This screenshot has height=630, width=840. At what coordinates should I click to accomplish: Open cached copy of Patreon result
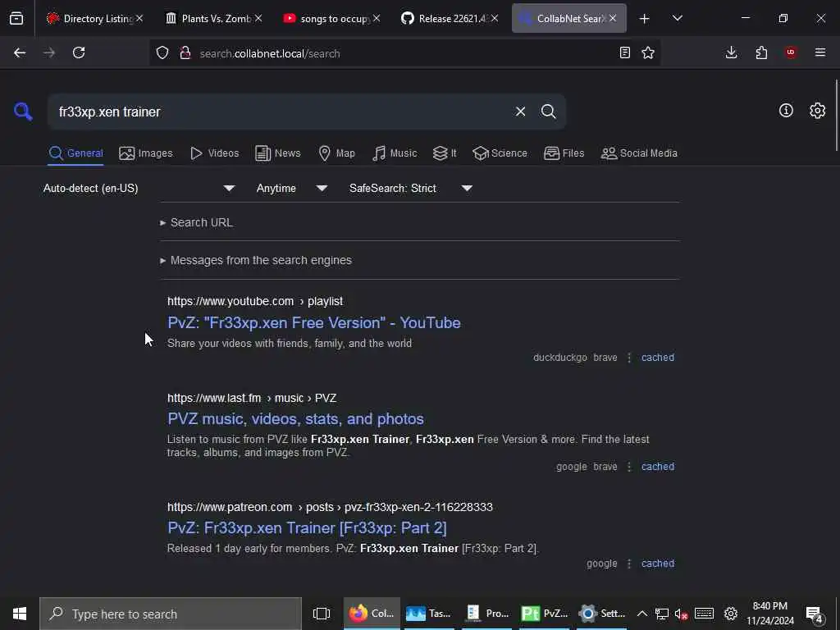point(658,564)
